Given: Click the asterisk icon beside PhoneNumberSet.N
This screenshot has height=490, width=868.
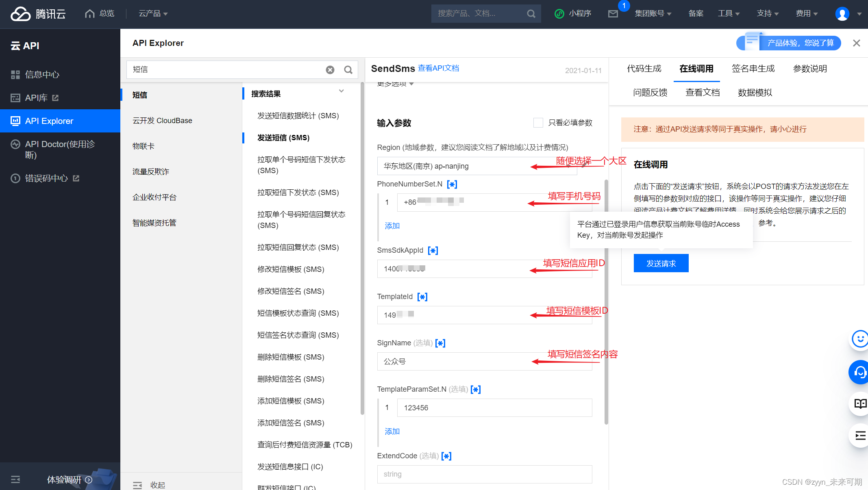Looking at the screenshot, I should click(x=452, y=184).
